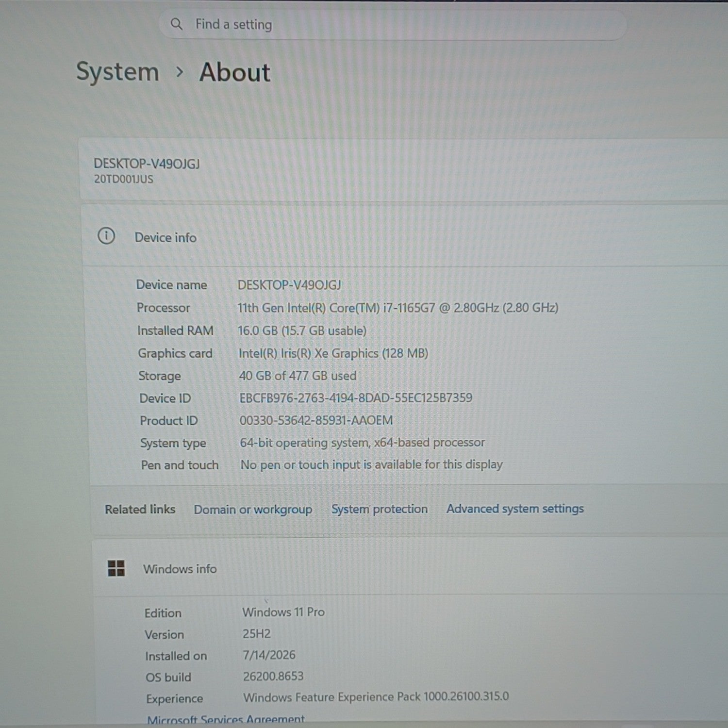Image resolution: width=728 pixels, height=728 pixels.
Task: Click the breadcrumb chevron between System and About
Action: click(180, 72)
